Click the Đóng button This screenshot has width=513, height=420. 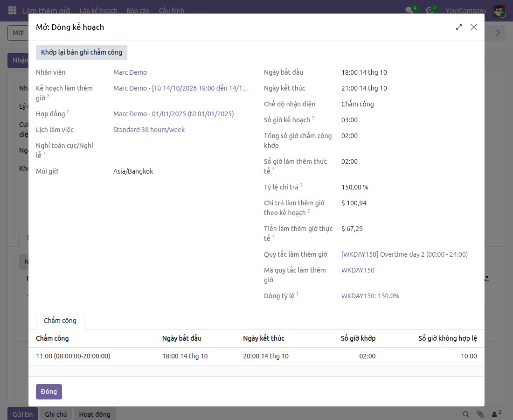49,392
